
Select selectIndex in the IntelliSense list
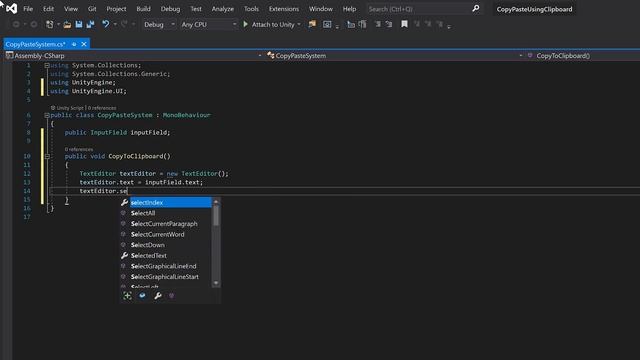pos(171,202)
